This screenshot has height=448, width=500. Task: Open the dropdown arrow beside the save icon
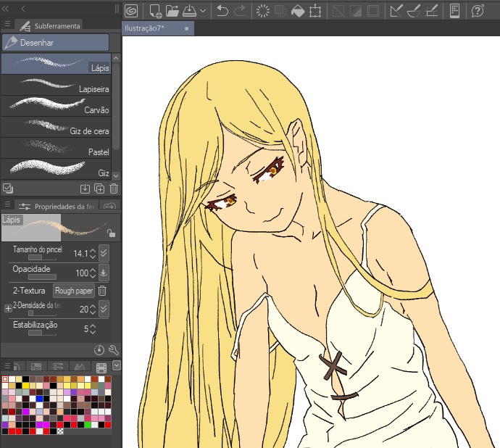click(x=203, y=11)
